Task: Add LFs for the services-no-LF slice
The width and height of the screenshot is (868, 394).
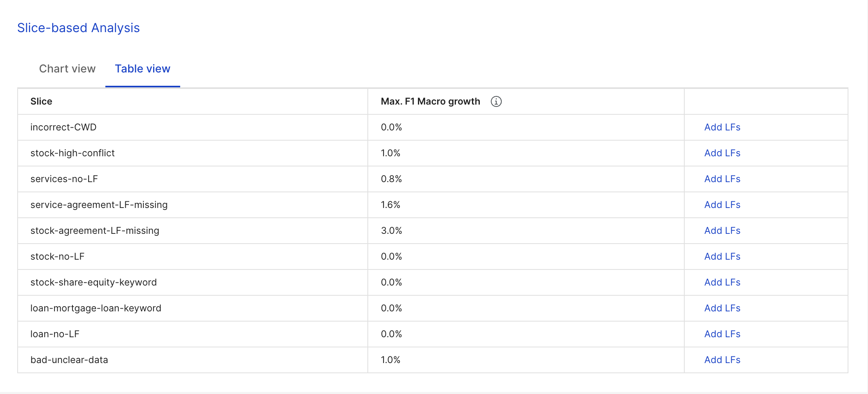Action: (x=722, y=179)
